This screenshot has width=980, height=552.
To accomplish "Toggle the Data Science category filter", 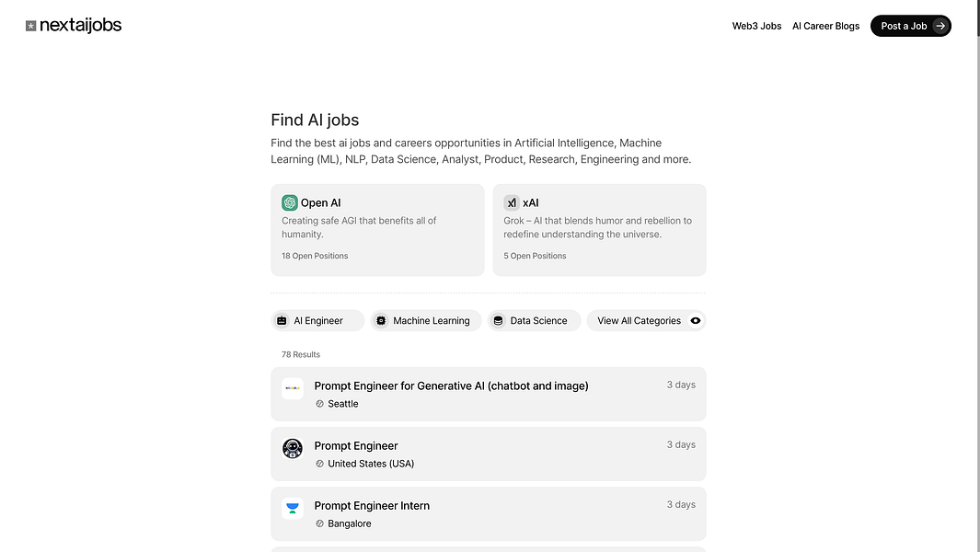I will (x=534, y=320).
